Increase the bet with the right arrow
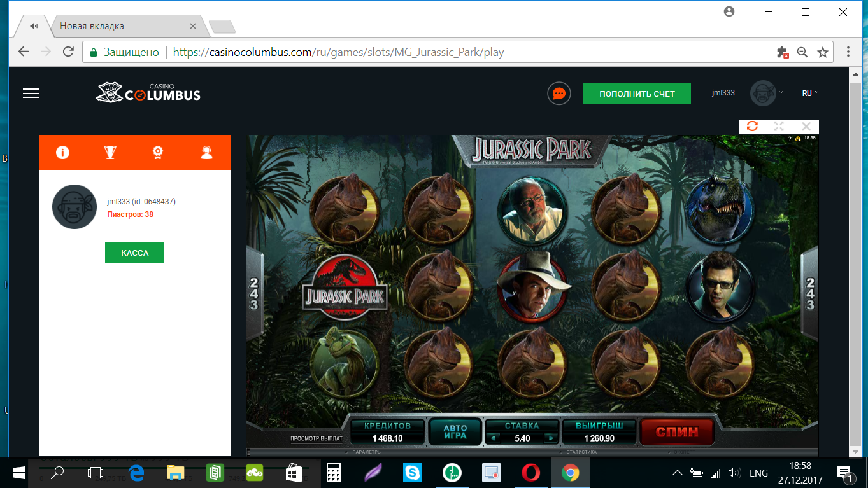 550,438
